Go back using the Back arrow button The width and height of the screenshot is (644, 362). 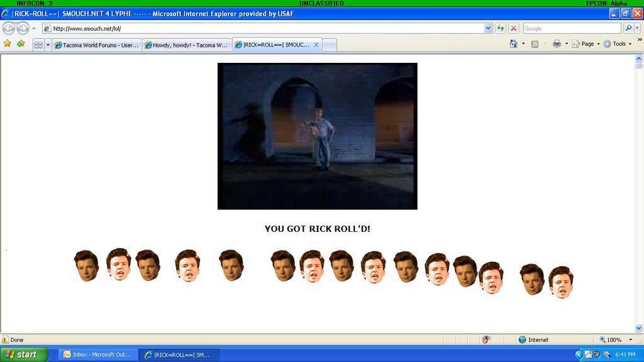coord(9,28)
